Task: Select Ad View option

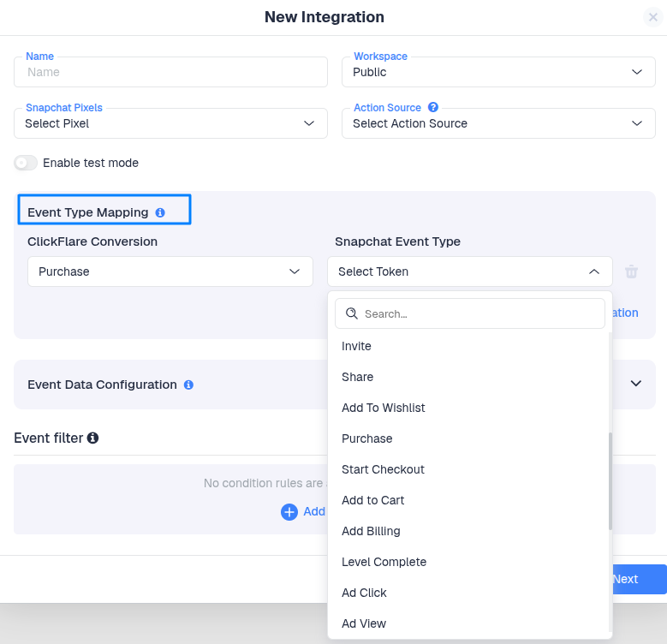Action: 467,623
